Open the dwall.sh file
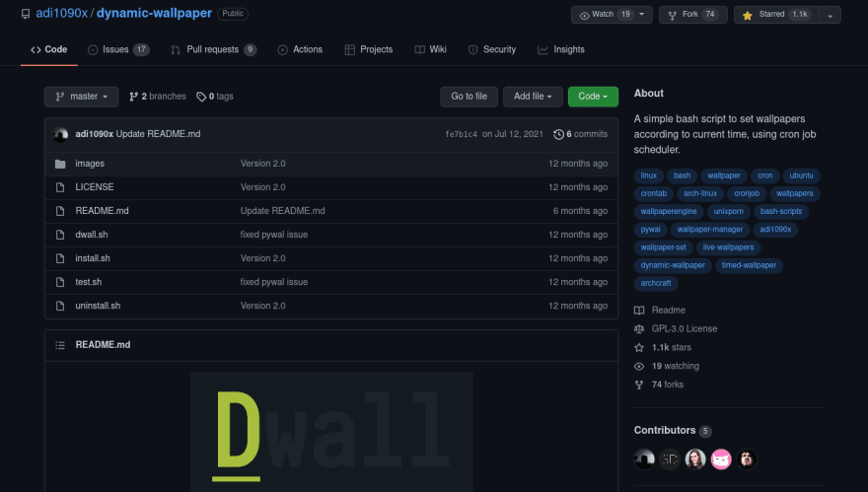The height and width of the screenshot is (492, 868). tap(92, 235)
